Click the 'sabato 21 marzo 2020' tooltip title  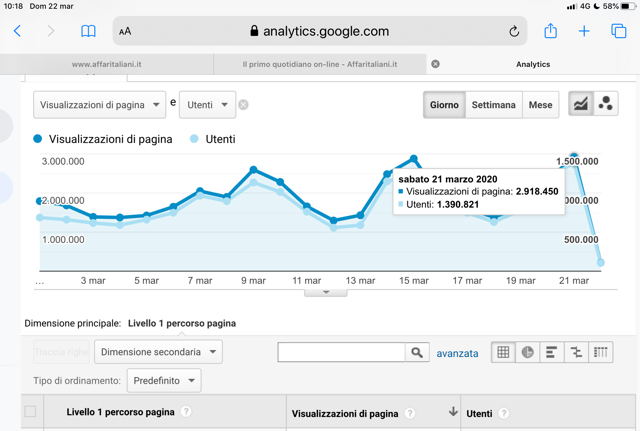448,179
